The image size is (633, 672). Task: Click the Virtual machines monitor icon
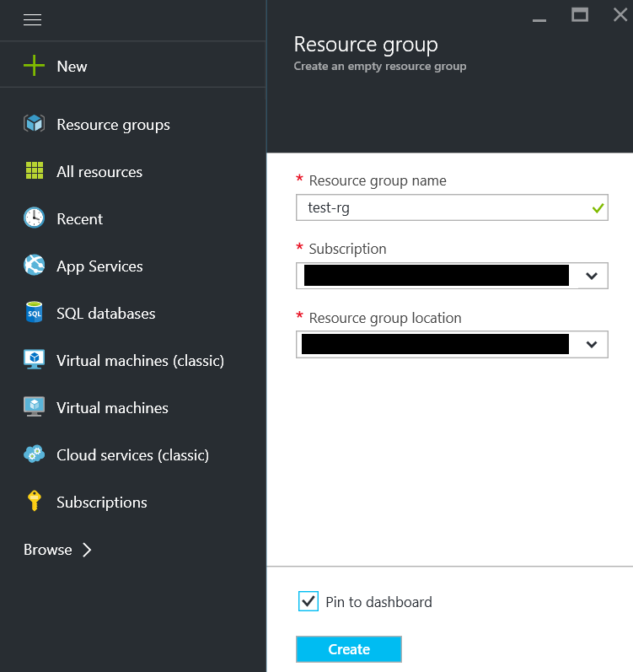35,406
